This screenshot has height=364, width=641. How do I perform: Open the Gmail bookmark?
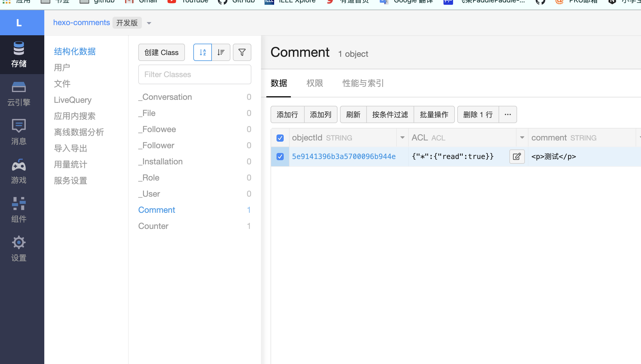[141, 2]
